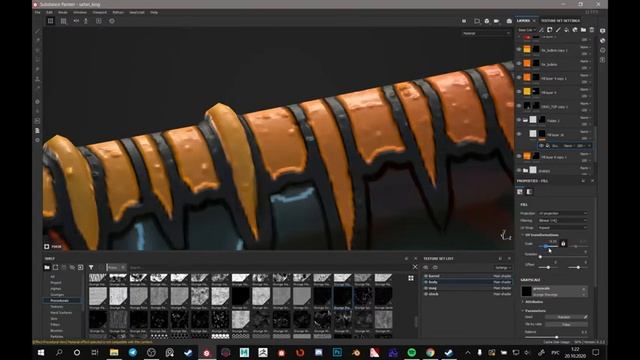Select the Procedurals shelf category
This screenshot has height=360, width=640.
point(59,300)
